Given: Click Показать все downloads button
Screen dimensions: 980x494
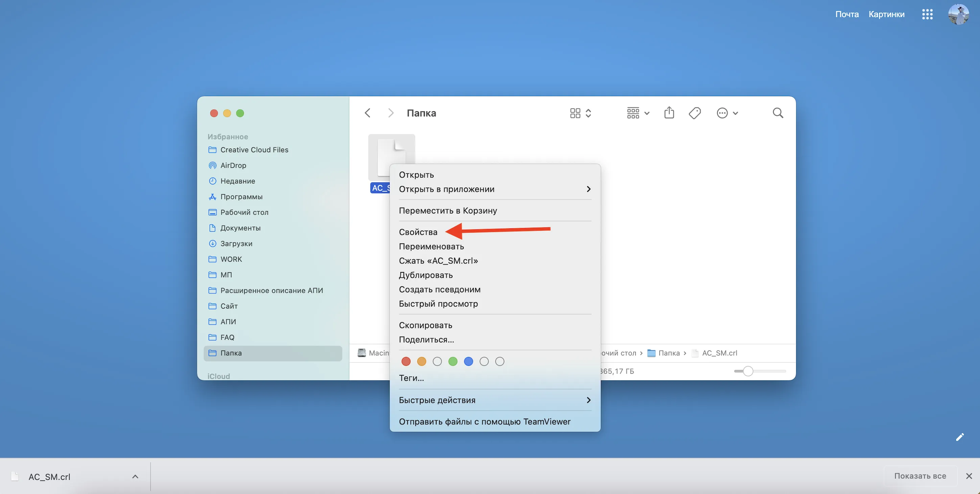Looking at the screenshot, I should [x=920, y=476].
